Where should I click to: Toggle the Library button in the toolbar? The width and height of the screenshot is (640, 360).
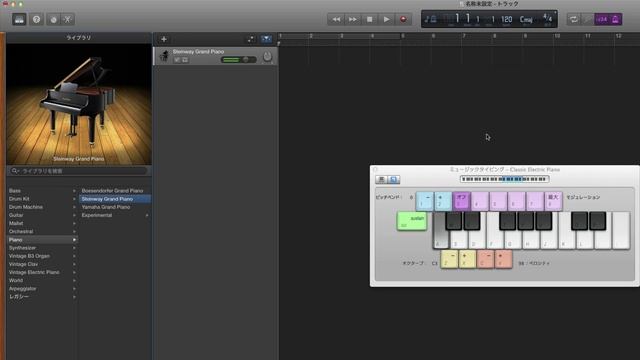19,19
